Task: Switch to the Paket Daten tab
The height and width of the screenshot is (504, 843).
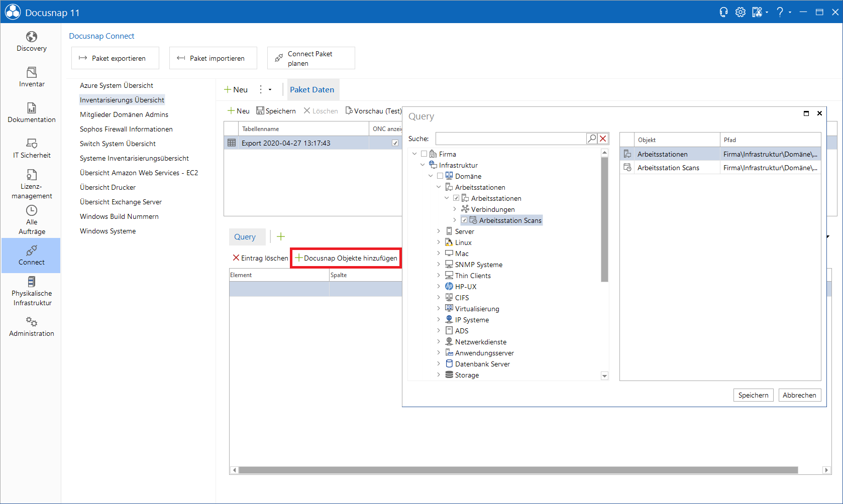Action: click(312, 90)
